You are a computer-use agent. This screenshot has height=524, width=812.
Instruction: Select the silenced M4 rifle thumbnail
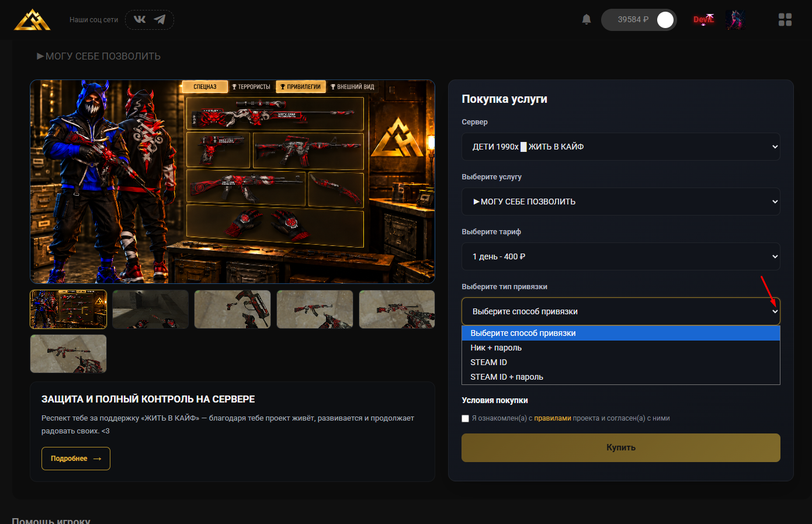click(x=68, y=353)
